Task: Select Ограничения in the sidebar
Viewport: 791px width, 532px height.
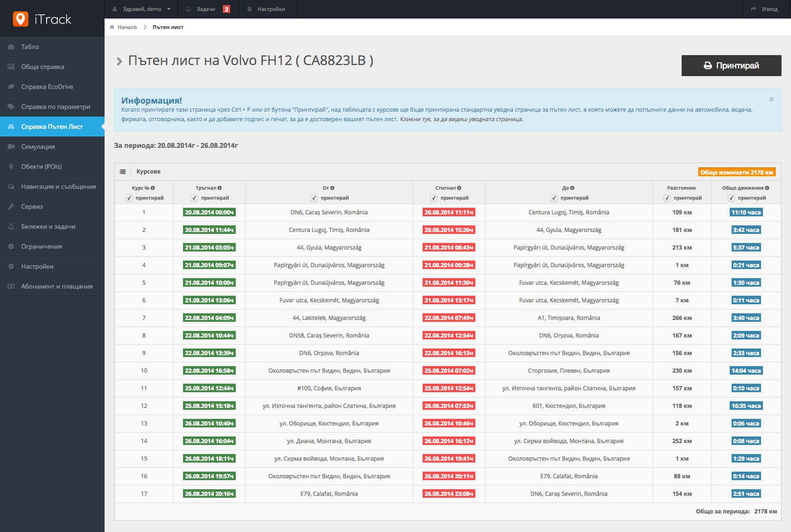Action: (52, 246)
